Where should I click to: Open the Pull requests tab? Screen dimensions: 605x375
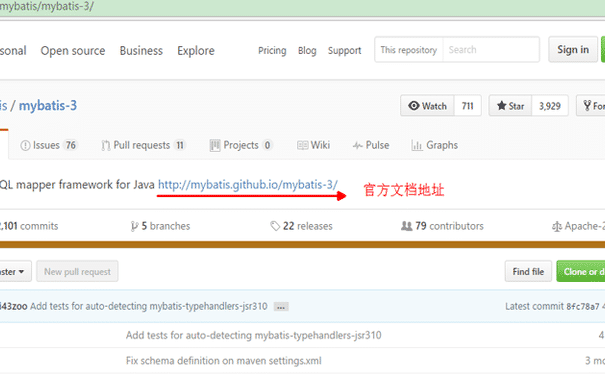tap(144, 145)
